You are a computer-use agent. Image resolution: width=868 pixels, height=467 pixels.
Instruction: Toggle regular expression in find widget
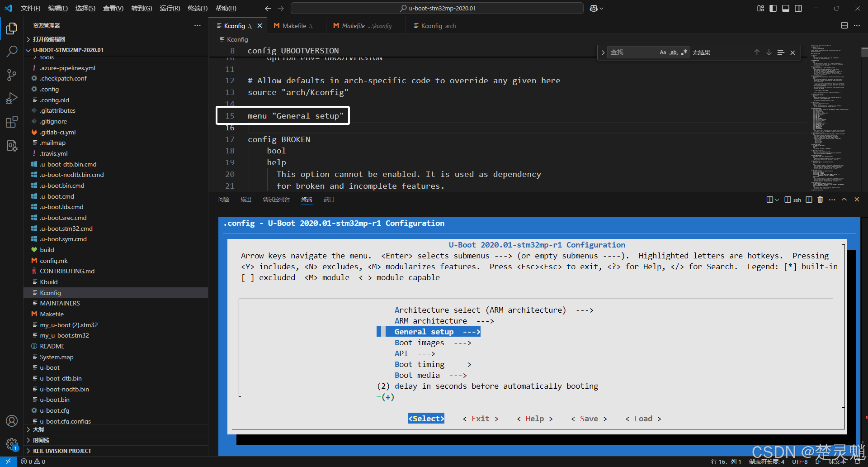[684, 52]
